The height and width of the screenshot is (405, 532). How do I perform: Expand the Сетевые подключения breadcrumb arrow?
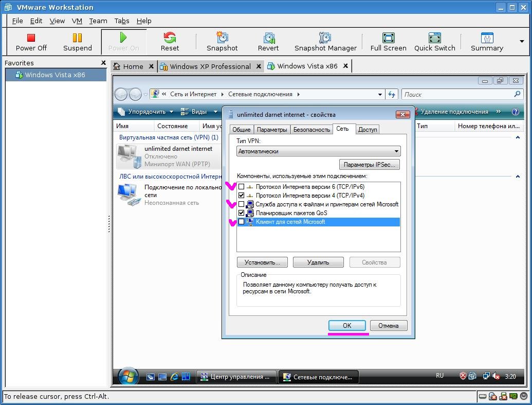pyautogui.click(x=298, y=95)
